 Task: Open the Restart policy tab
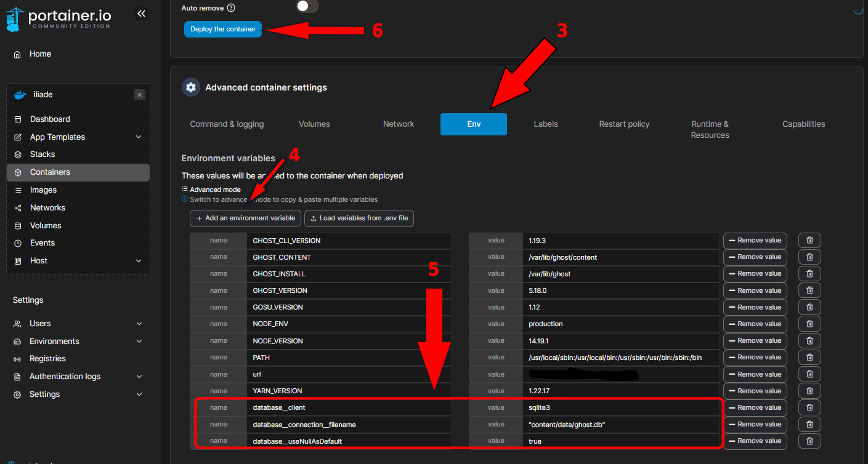[624, 124]
